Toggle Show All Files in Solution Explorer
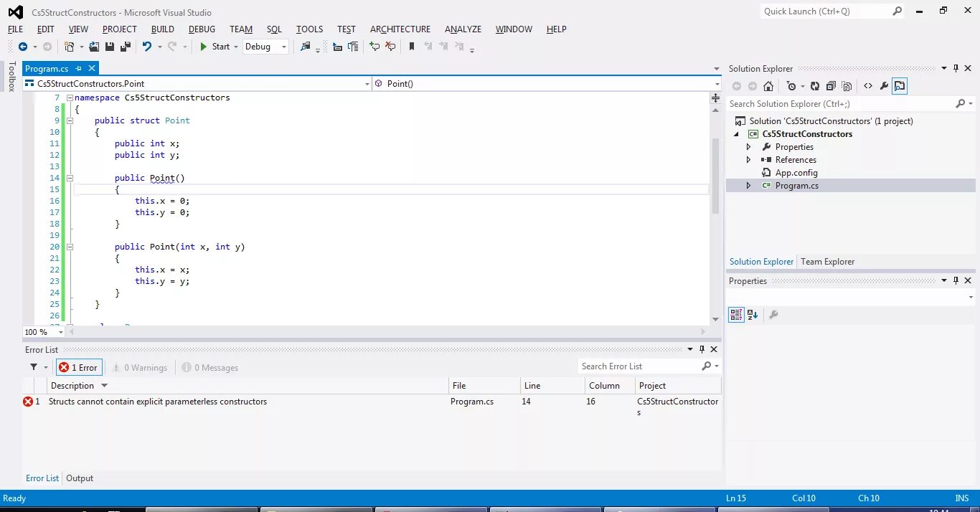This screenshot has width=980, height=512. (847, 86)
